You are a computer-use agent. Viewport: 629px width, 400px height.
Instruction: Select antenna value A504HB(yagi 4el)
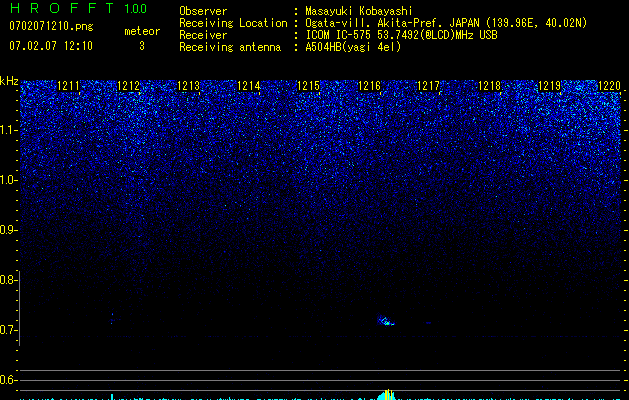[x=353, y=47]
